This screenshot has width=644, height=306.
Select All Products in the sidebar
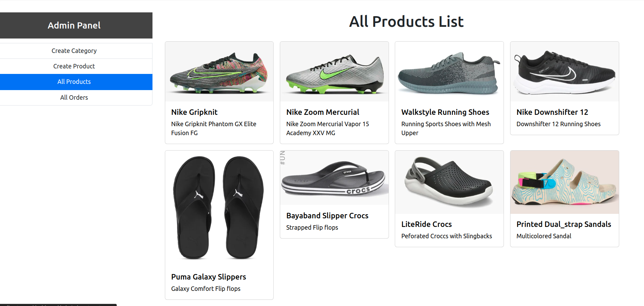pyautogui.click(x=74, y=82)
